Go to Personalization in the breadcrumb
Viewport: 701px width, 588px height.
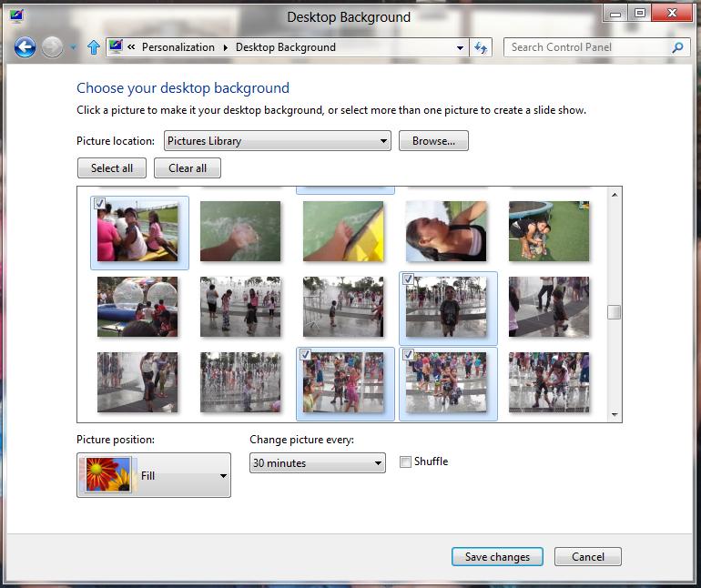point(178,47)
